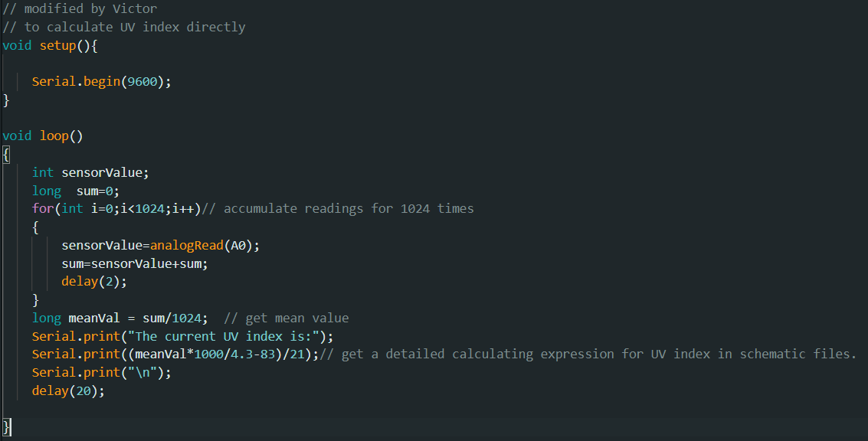The image size is (868, 441).
Task: Click the 'sum=sensorValue+sum' statement
Action: [135, 263]
